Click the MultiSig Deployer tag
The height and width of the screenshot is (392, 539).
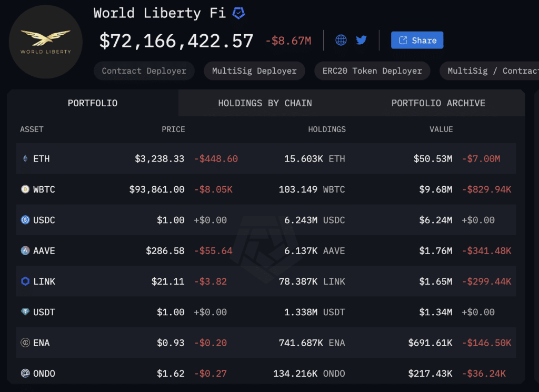click(254, 71)
